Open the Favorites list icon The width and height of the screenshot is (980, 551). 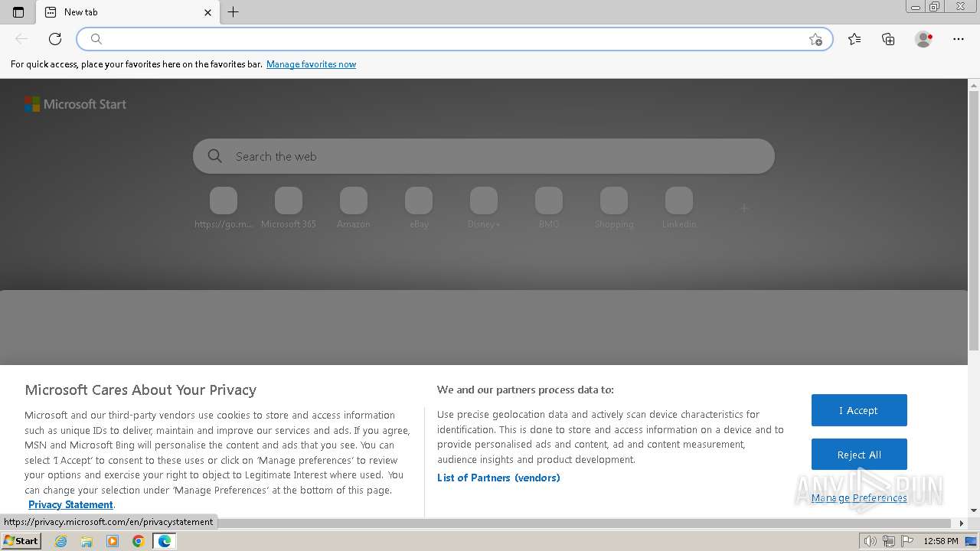coord(854,39)
